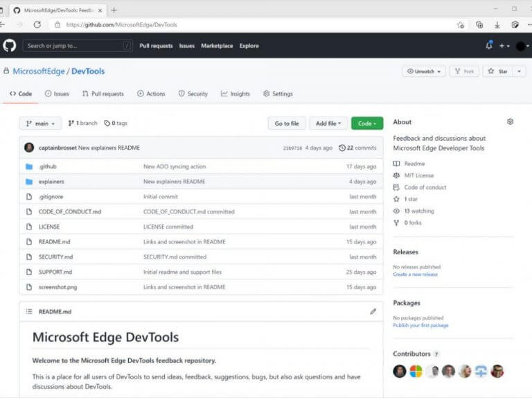Image resolution: width=532 pixels, height=398 pixels.
Task: Open README outline list icon
Action: (x=29, y=311)
